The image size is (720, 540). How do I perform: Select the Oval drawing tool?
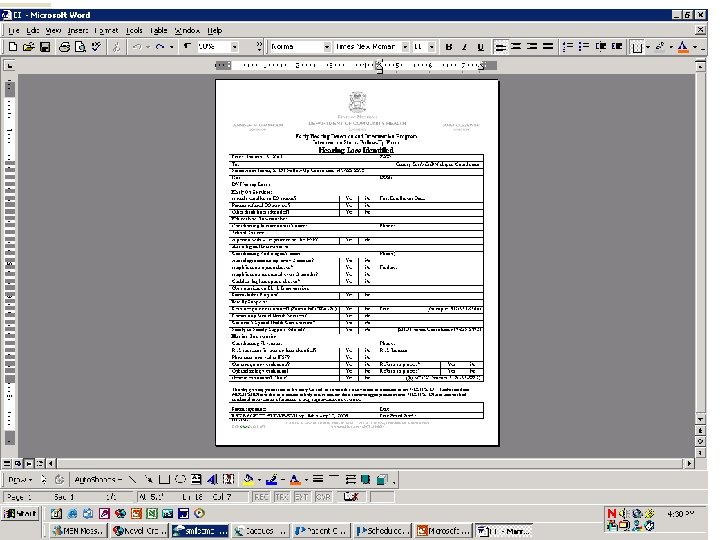click(x=180, y=479)
